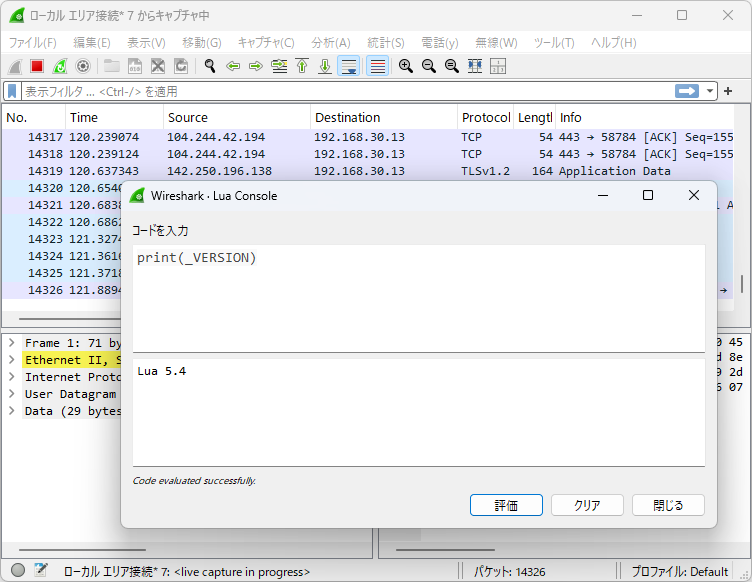Go back in packet history
752x582 pixels.
click(233, 66)
